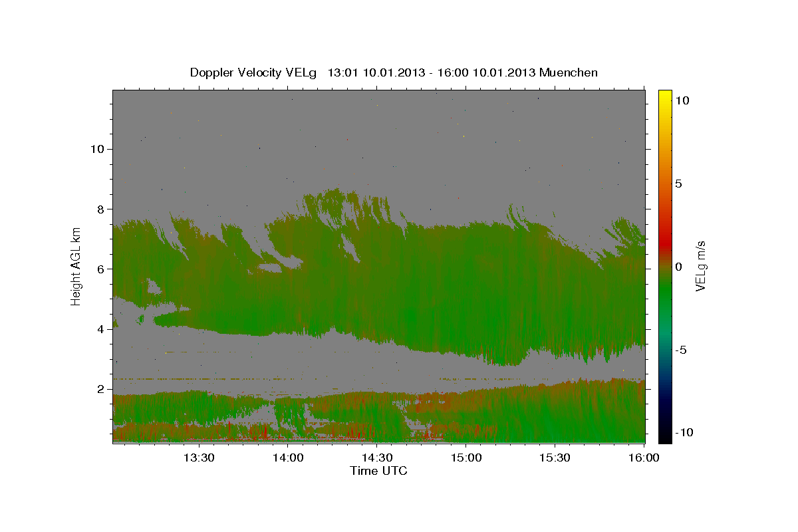Click the 'Height AGL km' axis title

tap(76, 265)
